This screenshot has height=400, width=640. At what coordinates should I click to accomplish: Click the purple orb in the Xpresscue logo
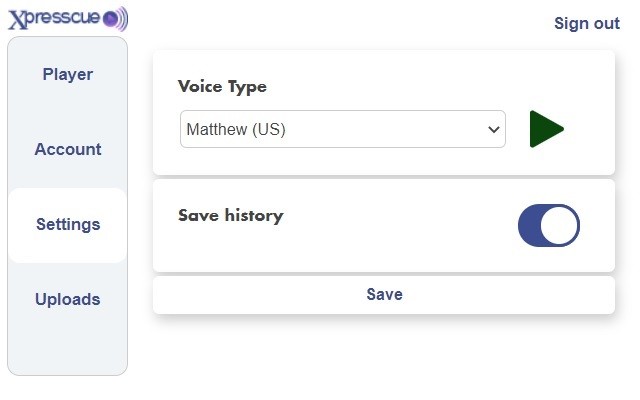tap(108, 18)
